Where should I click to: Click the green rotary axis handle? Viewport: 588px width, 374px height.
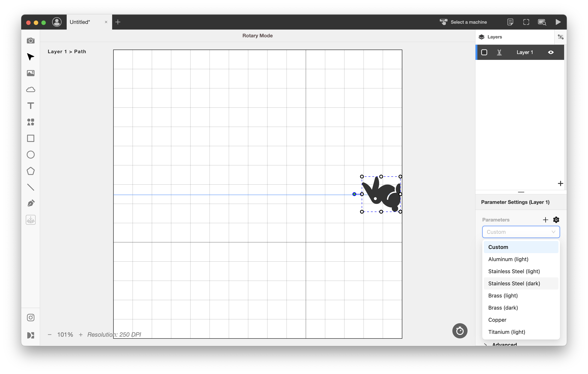[354, 194]
